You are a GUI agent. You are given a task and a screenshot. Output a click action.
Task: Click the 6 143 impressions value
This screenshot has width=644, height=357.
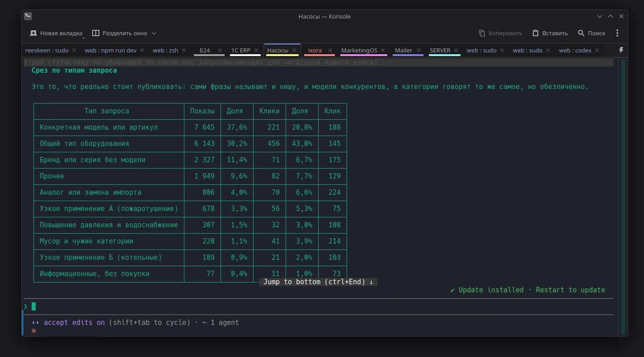pos(204,144)
